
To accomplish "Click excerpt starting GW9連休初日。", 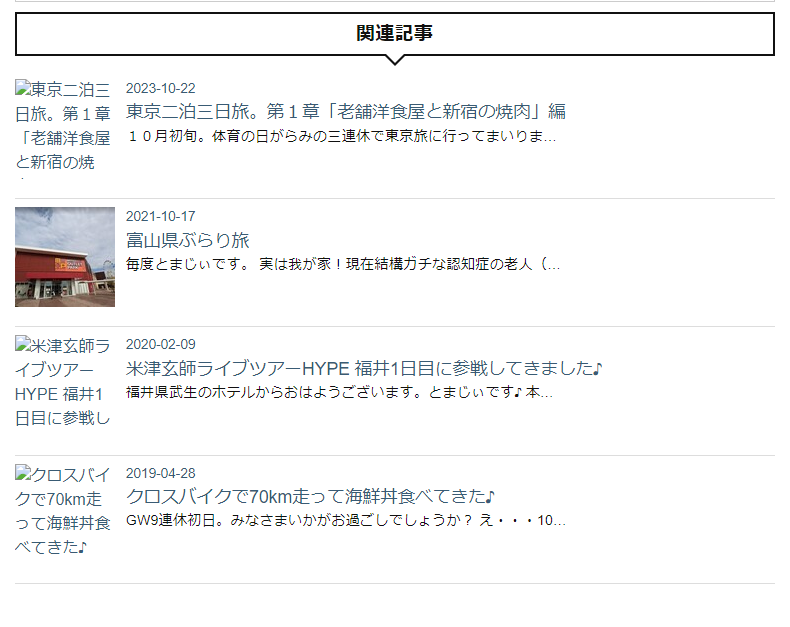I will coord(346,520).
